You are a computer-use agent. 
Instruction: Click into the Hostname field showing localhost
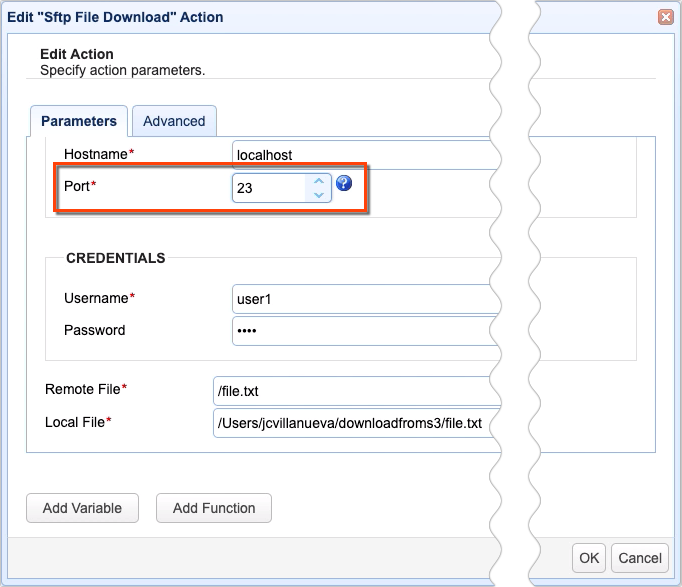[x=360, y=155]
